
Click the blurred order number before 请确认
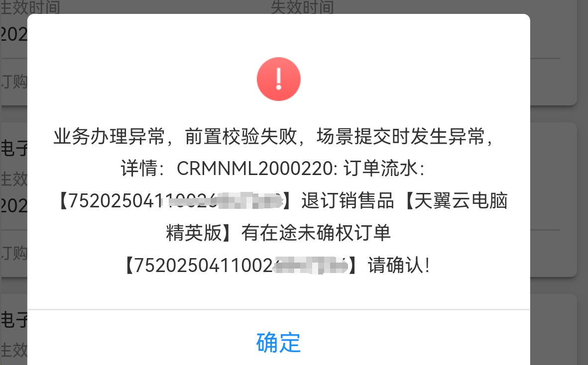(241, 266)
